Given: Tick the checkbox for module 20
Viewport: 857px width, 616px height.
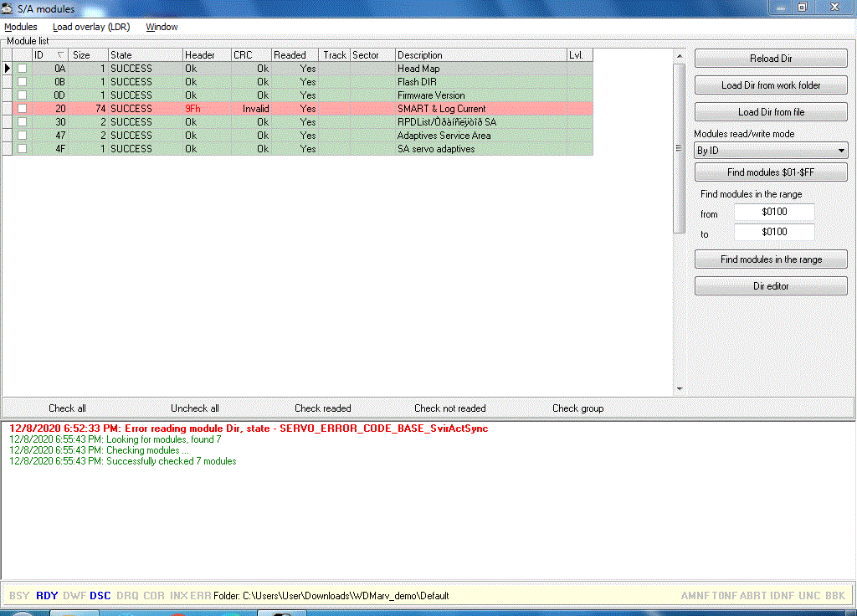Looking at the screenshot, I should (x=23, y=108).
